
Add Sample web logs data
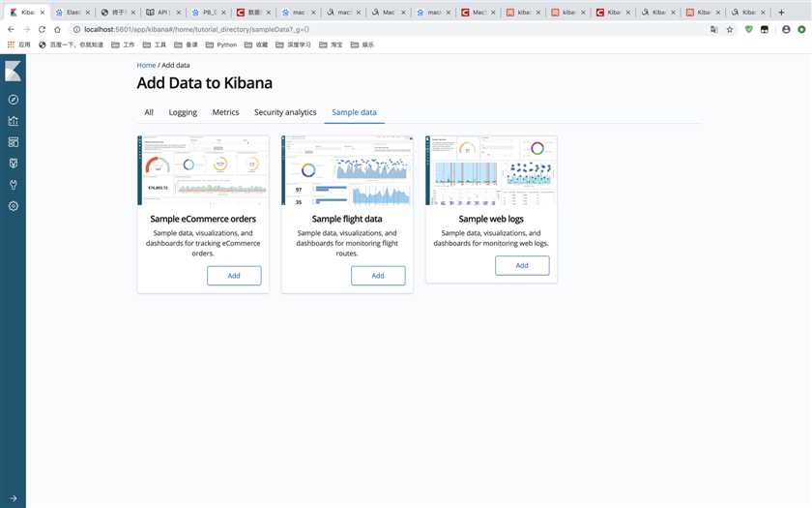(522, 265)
